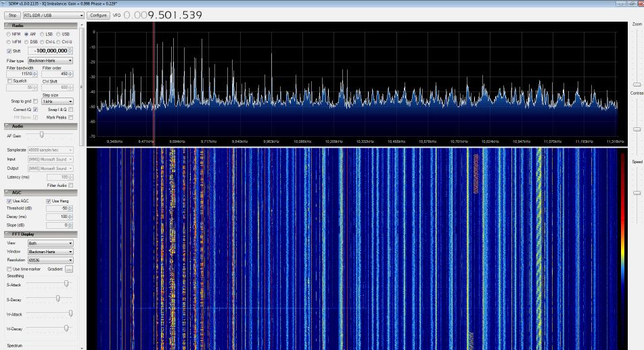This screenshot has height=350, width=644.
Task: Open the FFT Resolution dropdown
Action: click(x=50, y=261)
